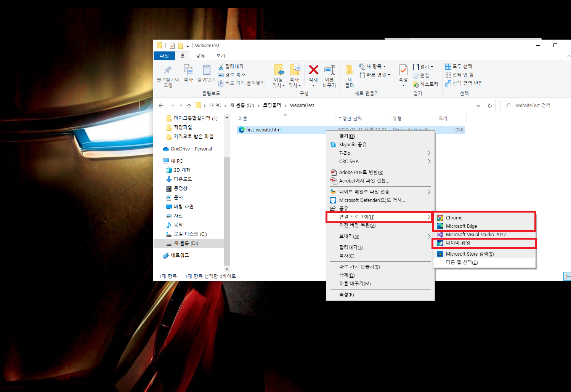
Task: Click the New folder icon
Action: click(349, 70)
